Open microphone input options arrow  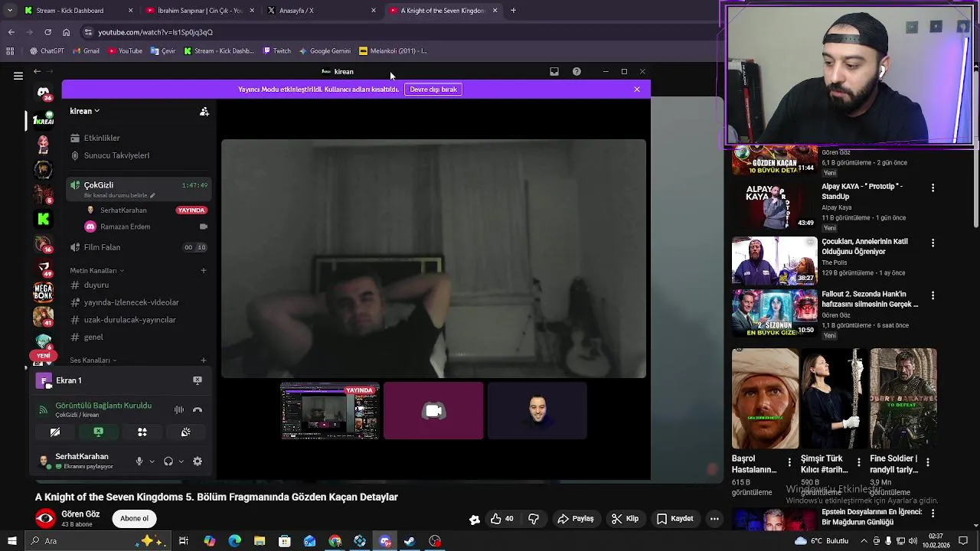point(152,461)
